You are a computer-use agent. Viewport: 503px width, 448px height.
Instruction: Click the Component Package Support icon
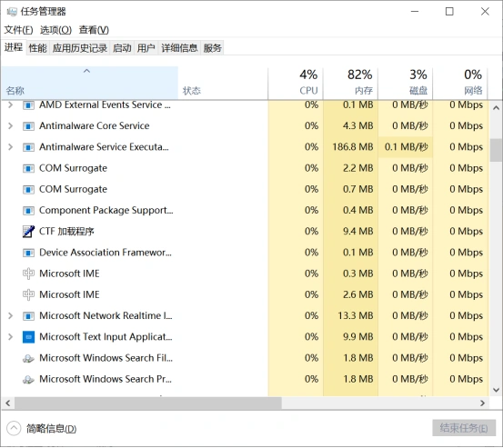[x=28, y=211]
